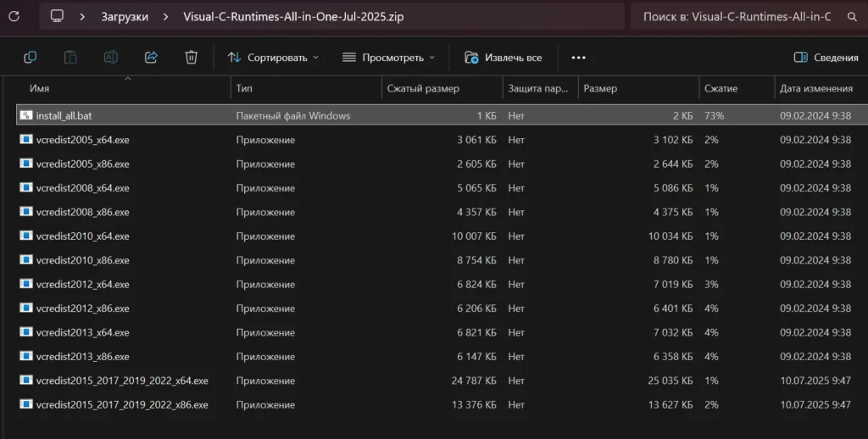868x439 pixels.
Task: Click the Извлечь все button
Action: coord(504,58)
